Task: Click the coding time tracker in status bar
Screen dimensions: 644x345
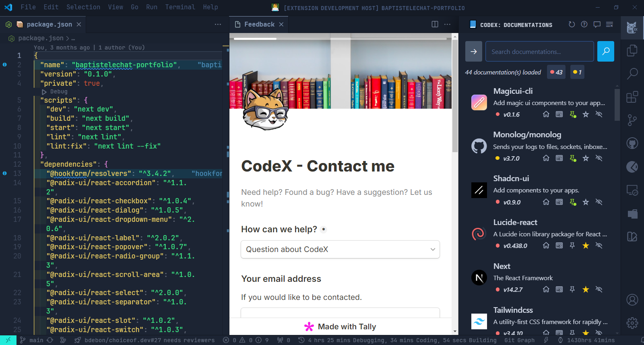Action: coord(397,340)
